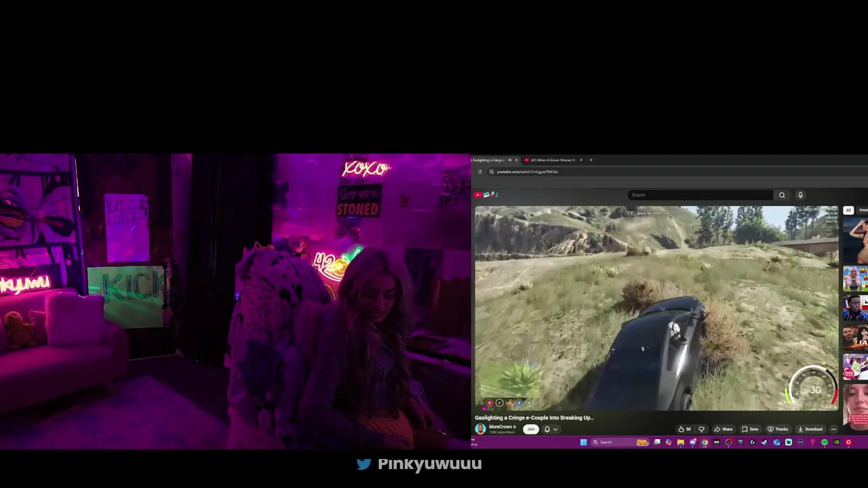Image resolution: width=868 pixels, height=488 pixels.
Task: Open Copilot icon on taskbar
Action: (669, 442)
